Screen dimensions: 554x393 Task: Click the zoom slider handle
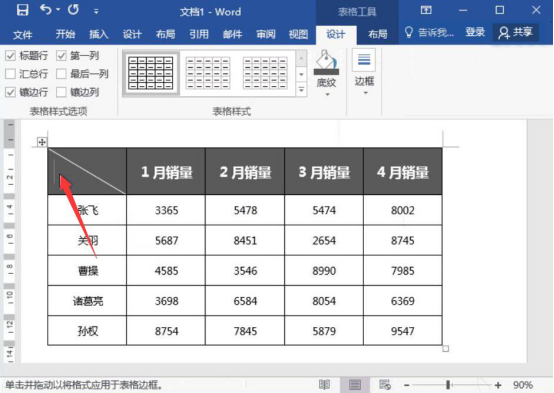coord(448,385)
